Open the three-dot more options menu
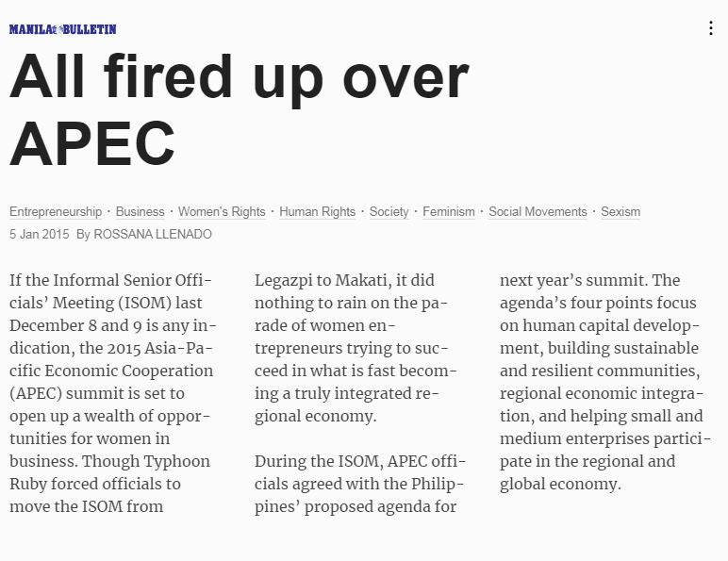 pos(711,28)
